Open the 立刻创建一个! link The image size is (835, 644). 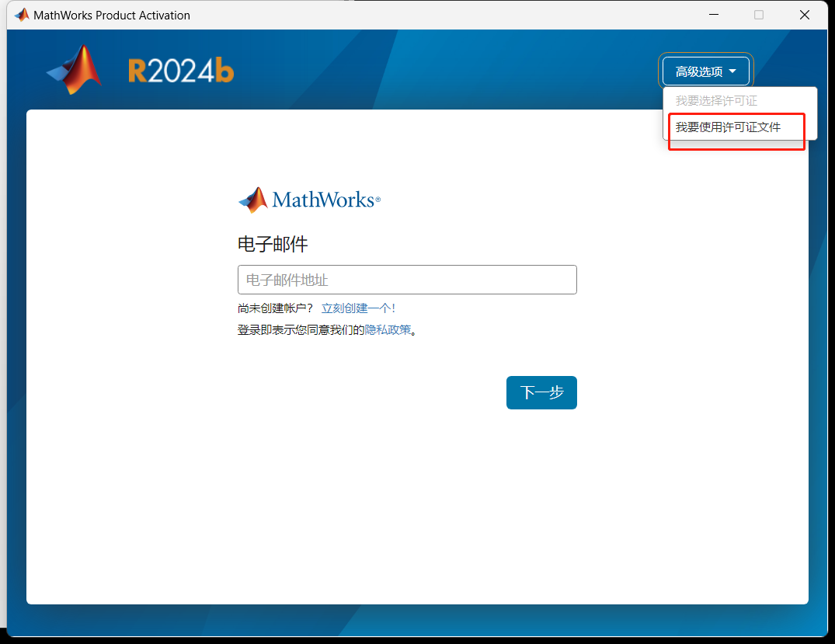coord(358,308)
